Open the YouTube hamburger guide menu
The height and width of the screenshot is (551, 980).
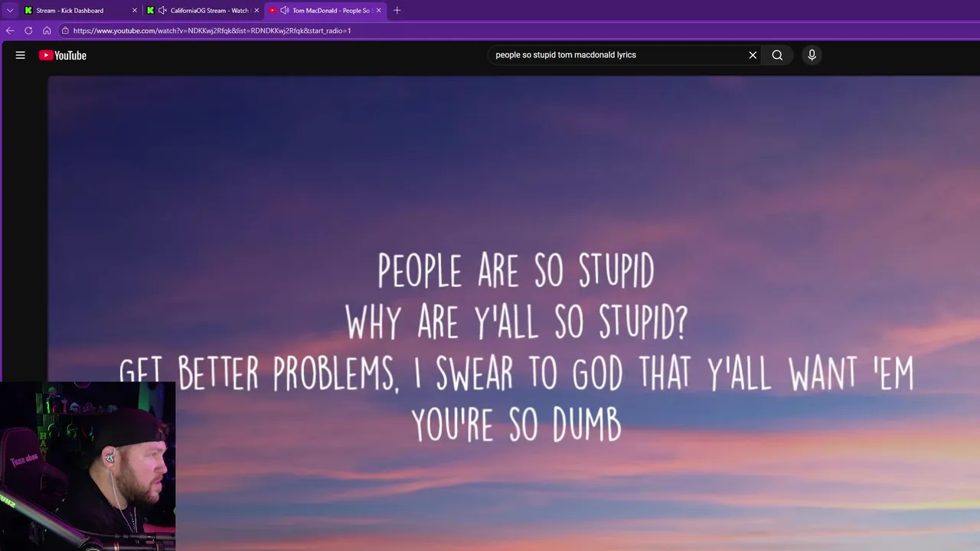click(21, 55)
